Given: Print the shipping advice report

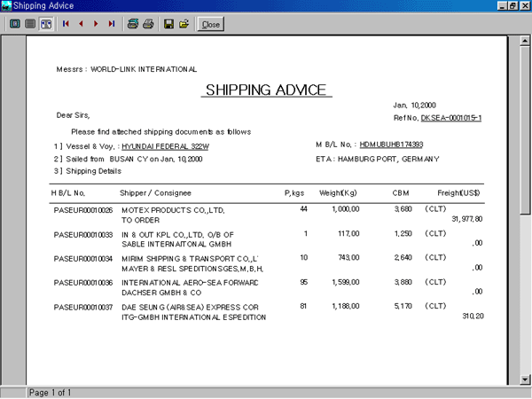Looking at the screenshot, I should [x=148, y=24].
